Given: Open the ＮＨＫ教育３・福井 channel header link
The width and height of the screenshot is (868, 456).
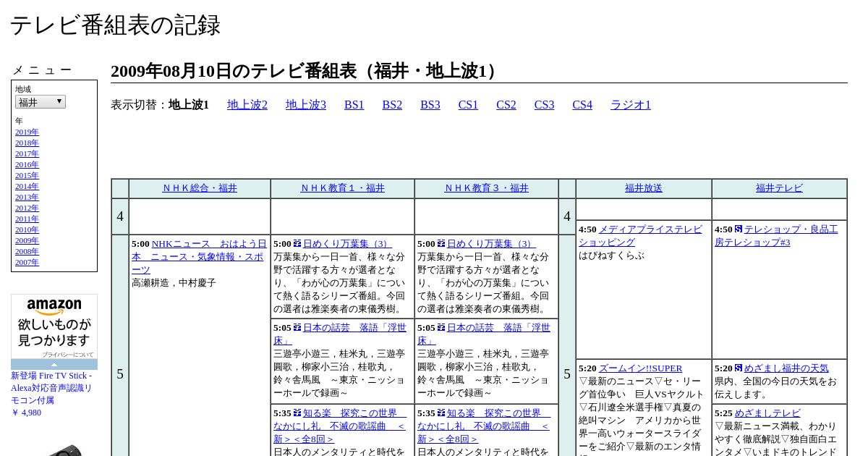Looking at the screenshot, I should pos(487,188).
